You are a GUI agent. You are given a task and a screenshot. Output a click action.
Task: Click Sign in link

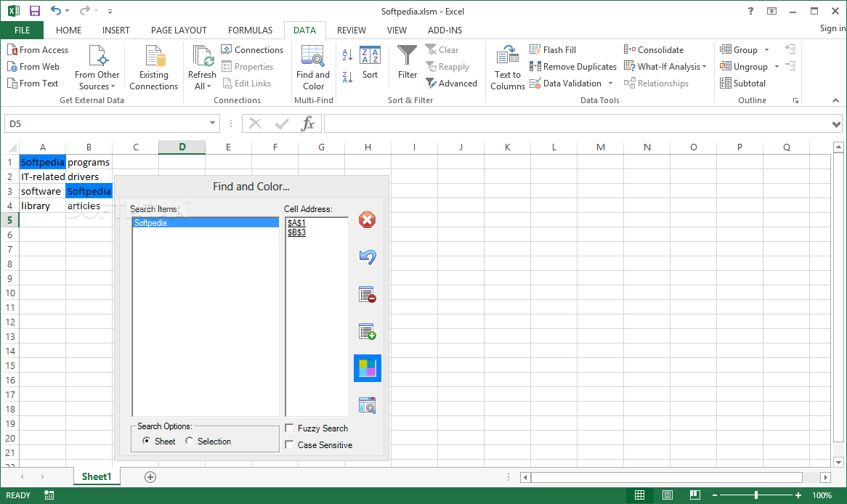[832, 28]
